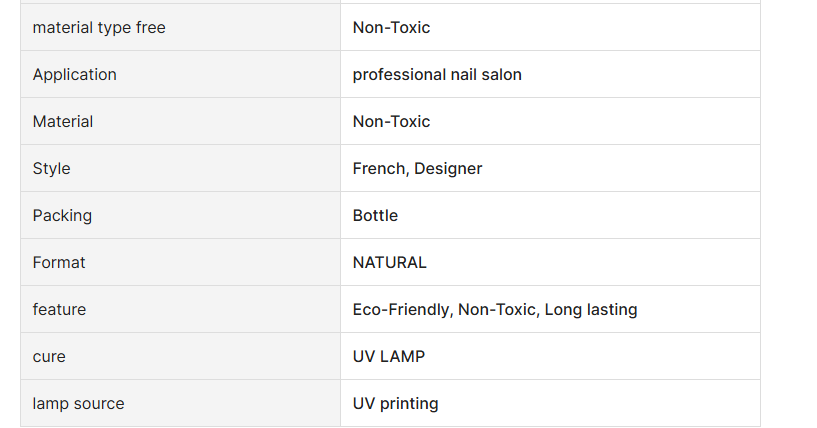Click the feature attribute label

click(x=59, y=309)
